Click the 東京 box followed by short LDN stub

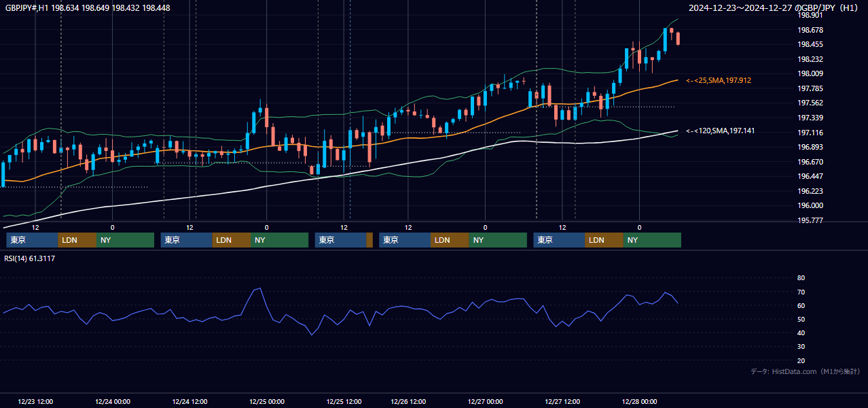340,240
